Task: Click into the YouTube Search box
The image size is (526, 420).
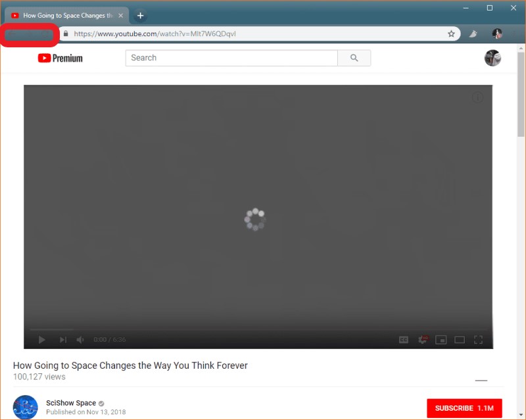Action: [x=231, y=58]
